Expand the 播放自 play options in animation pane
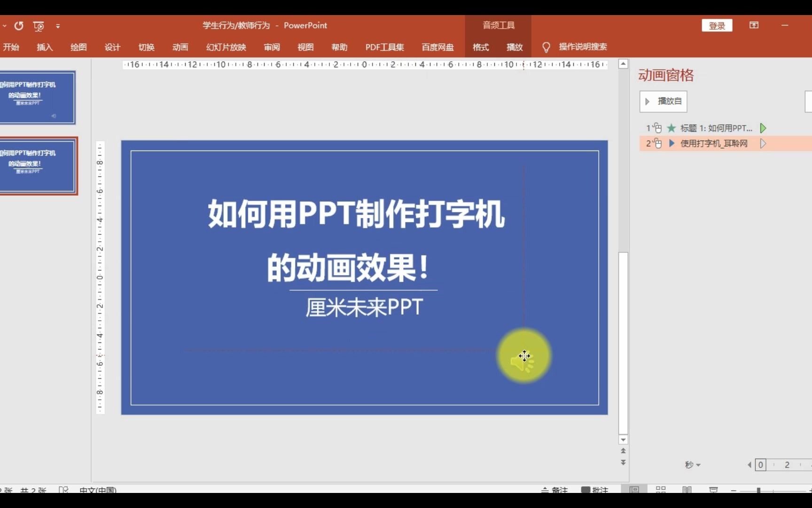The height and width of the screenshot is (508, 812). click(x=648, y=102)
